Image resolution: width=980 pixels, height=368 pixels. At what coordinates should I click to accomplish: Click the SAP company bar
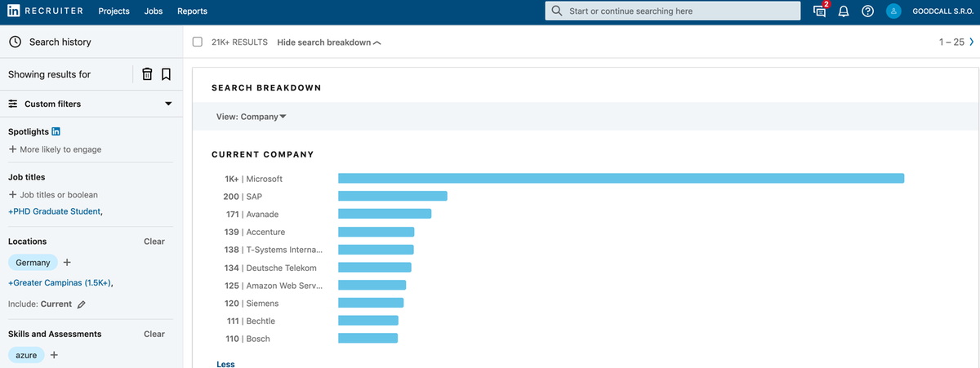tap(393, 196)
